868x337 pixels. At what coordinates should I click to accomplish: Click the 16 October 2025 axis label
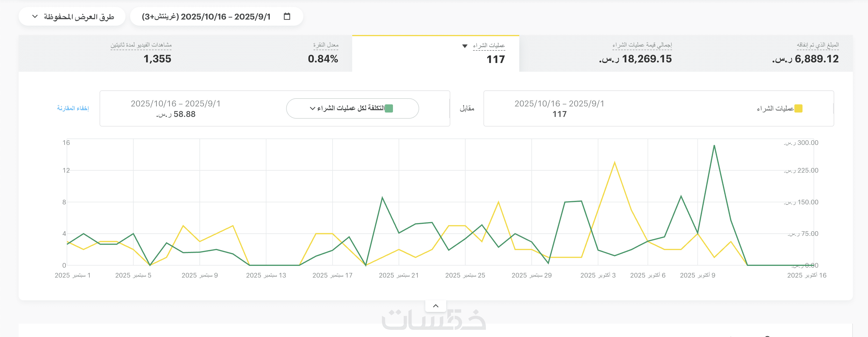[807, 275]
